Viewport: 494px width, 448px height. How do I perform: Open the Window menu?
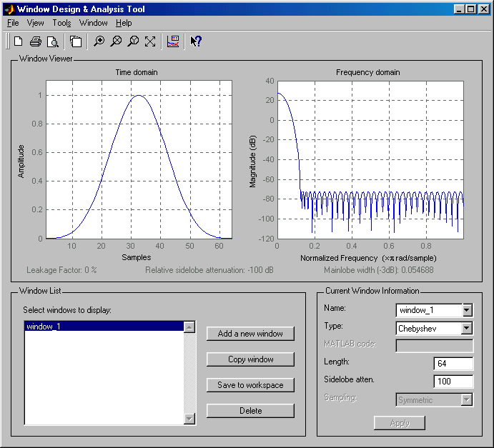pyautogui.click(x=94, y=23)
